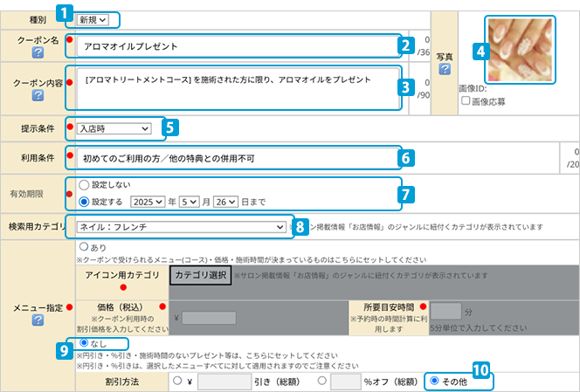Open the help icon below 写真
This screenshot has width=580, height=392.
(445, 69)
